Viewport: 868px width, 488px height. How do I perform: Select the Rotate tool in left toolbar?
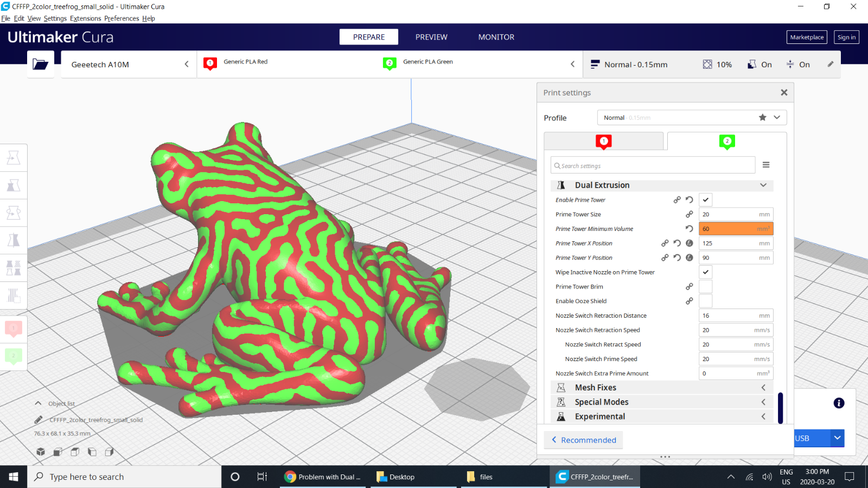click(14, 213)
